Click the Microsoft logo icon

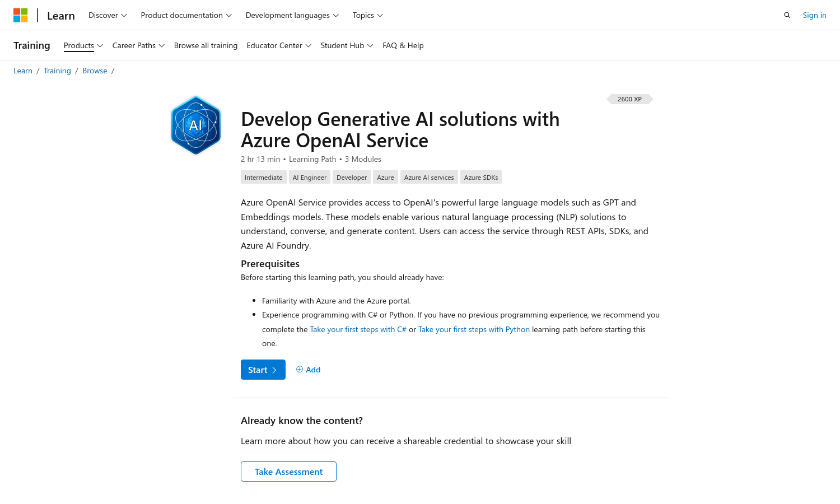pos(21,15)
